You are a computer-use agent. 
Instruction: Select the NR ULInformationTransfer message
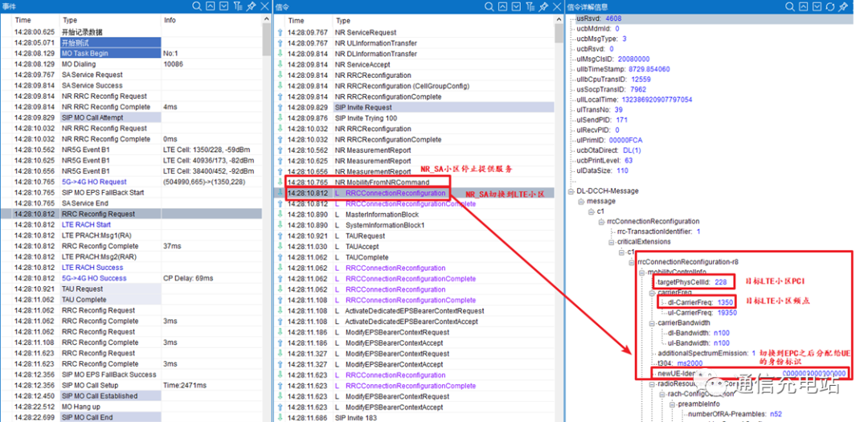[x=416, y=43]
